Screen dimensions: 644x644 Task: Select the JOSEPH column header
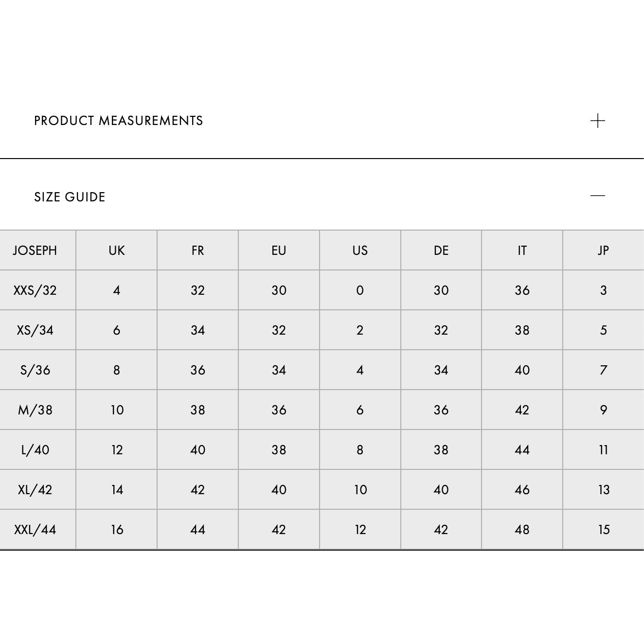[35, 250]
